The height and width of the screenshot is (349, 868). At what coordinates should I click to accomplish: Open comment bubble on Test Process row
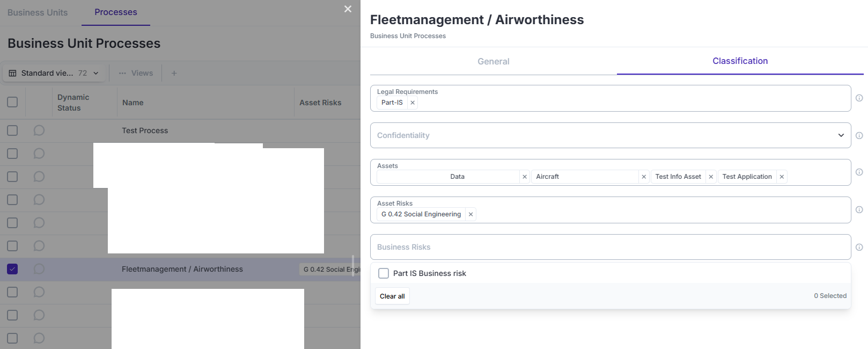39,130
